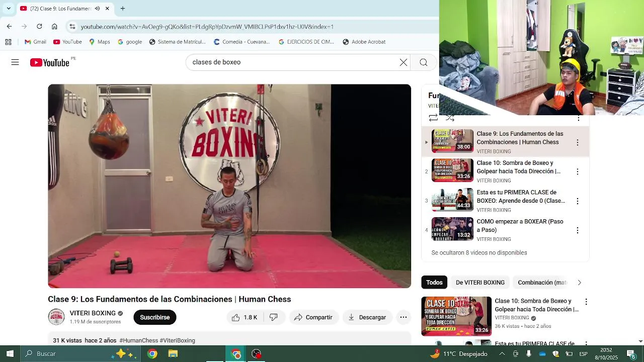
Task: Show hidden system tray icons
Action: pyautogui.click(x=502, y=353)
